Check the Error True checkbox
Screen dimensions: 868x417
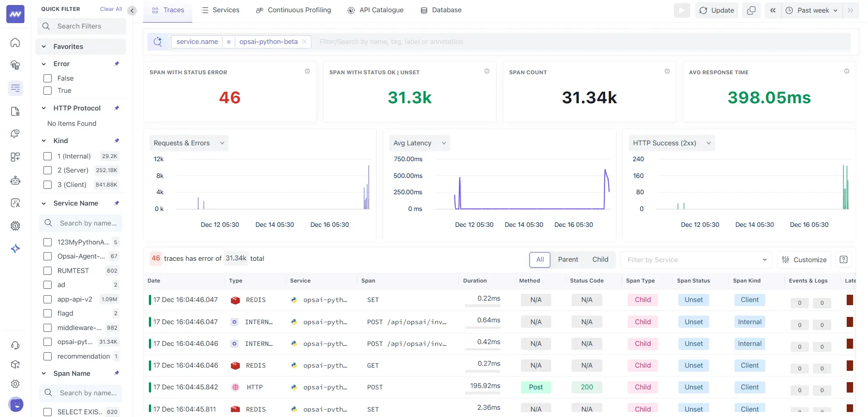[x=48, y=91]
